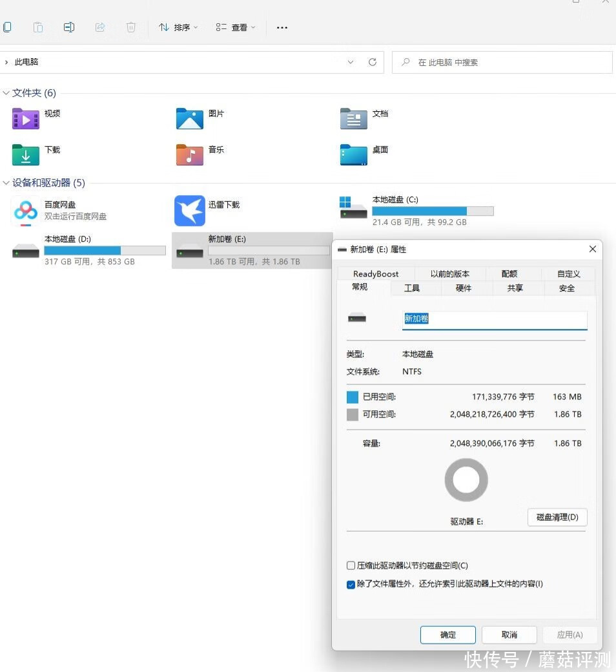Switch to the 自定义 tab
The height and width of the screenshot is (672, 616).
click(x=568, y=274)
